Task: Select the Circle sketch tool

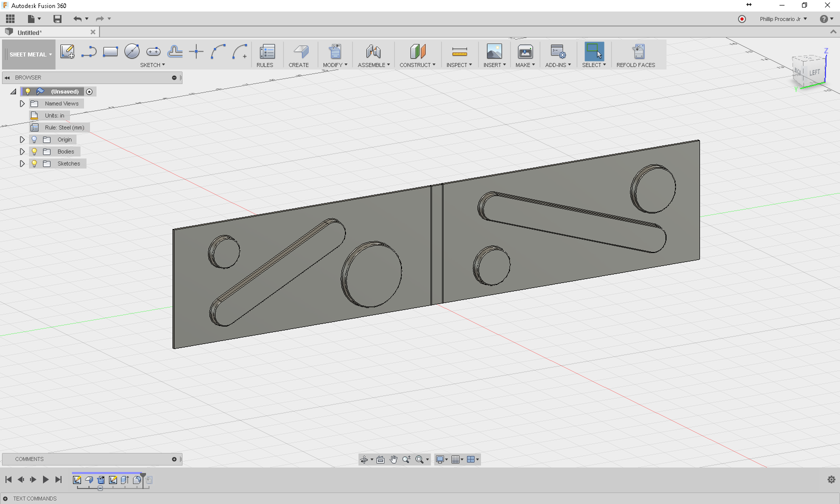Action: (132, 51)
